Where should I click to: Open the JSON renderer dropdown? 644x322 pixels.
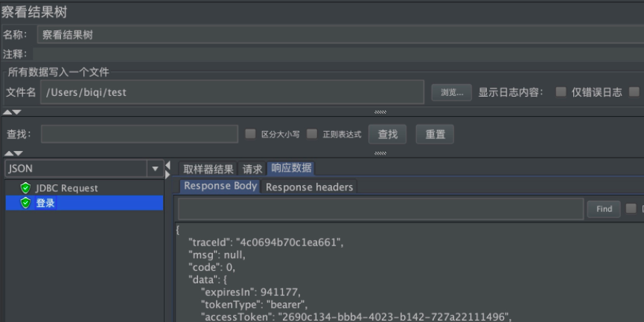156,169
